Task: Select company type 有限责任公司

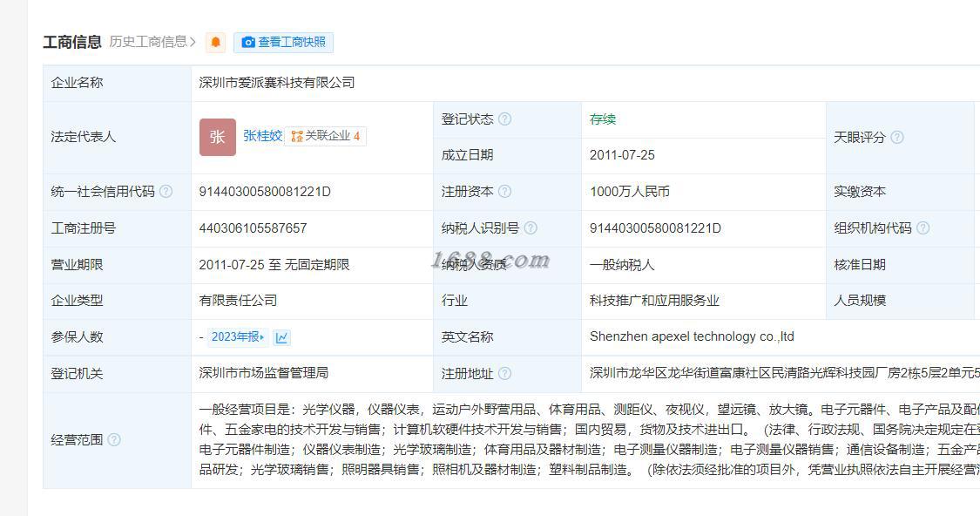Action: coord(238,300)
